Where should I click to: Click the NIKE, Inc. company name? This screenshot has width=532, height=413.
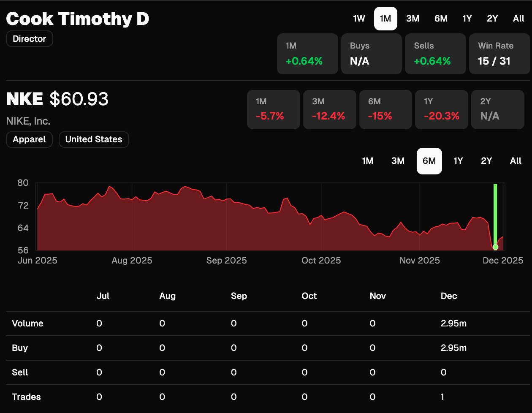(28, 121)
